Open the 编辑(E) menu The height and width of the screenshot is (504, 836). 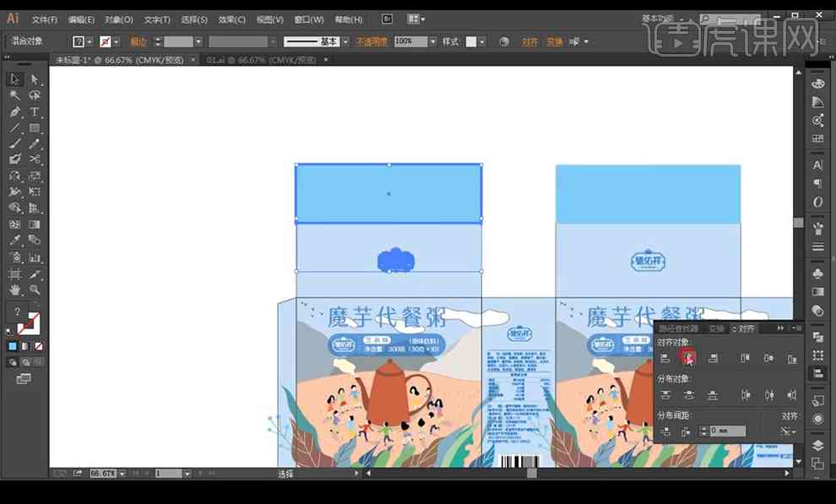click(x=81, y=19)
